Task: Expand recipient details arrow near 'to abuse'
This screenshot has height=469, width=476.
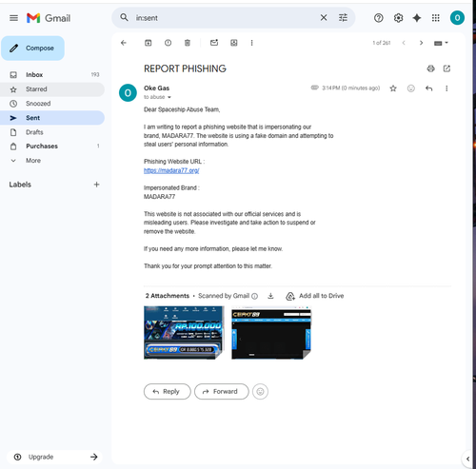Action: point(169,97)
